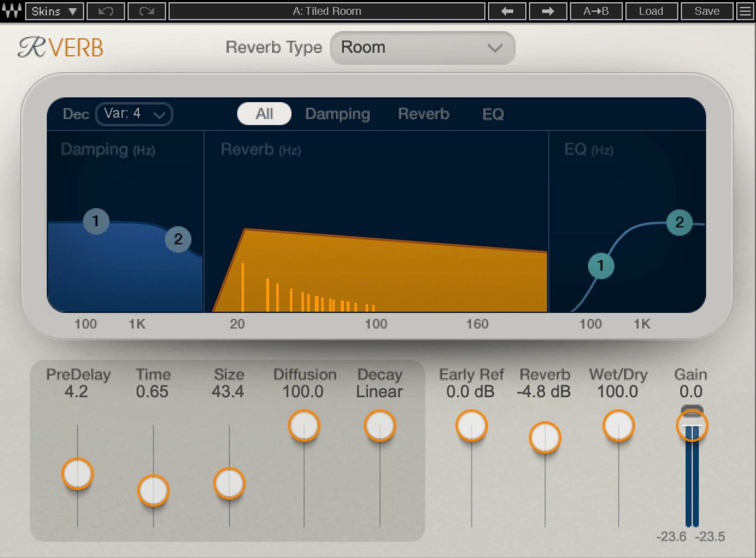This screenshot has height=558, width=756.
Task: Expand the Dec Var: 4 dropdown
Action: (134, 114)
